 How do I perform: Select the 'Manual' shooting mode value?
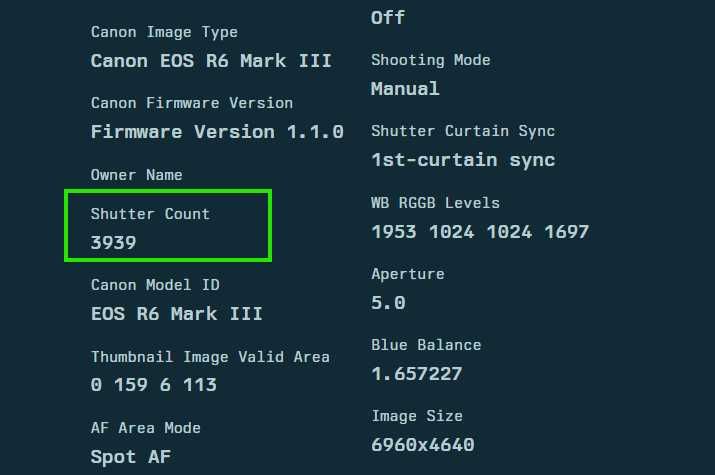(x=405, y=88)
